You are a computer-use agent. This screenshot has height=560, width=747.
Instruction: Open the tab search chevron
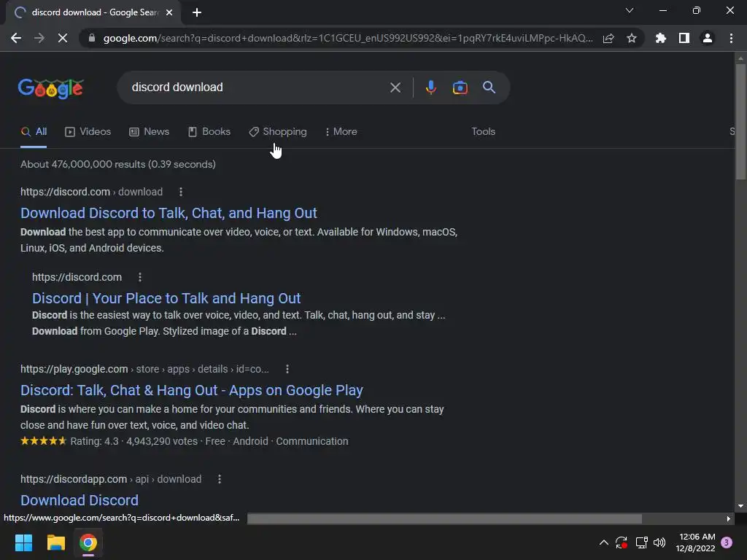point(630,10)
